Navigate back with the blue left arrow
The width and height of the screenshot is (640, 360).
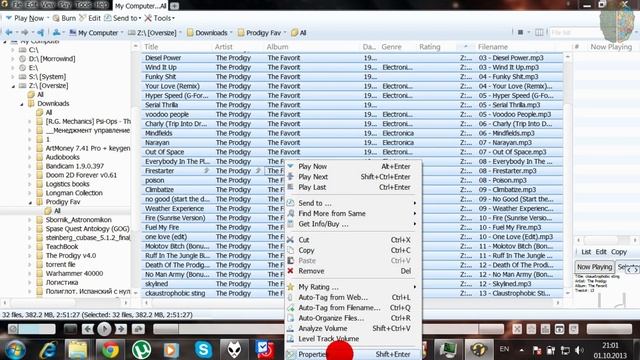pyautogui.click(x=9, y=33)
